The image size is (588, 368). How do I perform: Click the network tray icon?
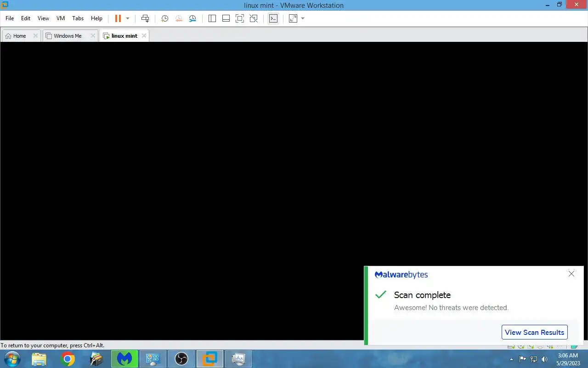(534, 359)
